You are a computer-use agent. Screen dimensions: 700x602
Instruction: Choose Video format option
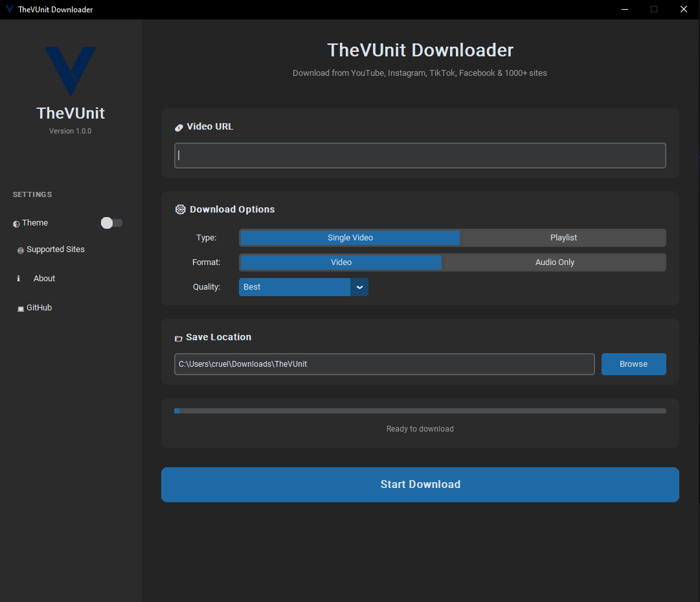click(341, 262)
